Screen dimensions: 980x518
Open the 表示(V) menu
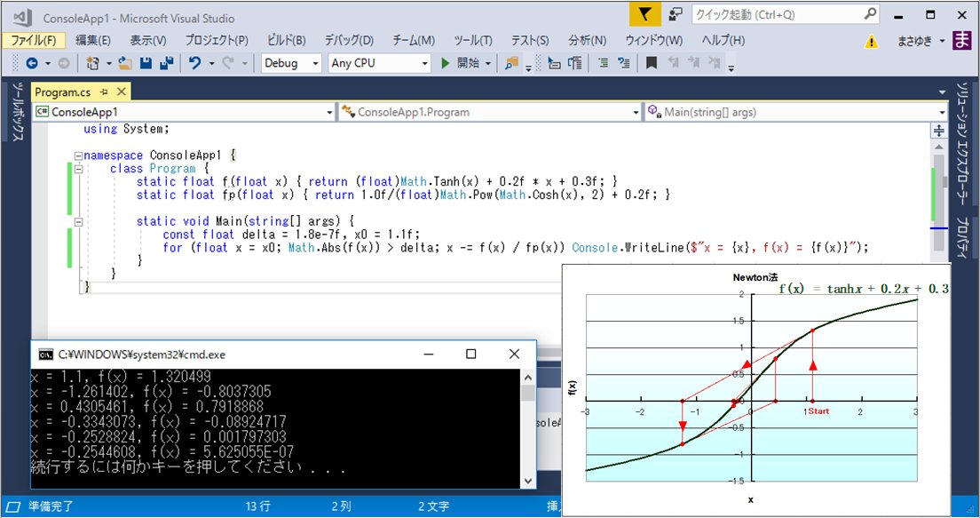[148, 41]
